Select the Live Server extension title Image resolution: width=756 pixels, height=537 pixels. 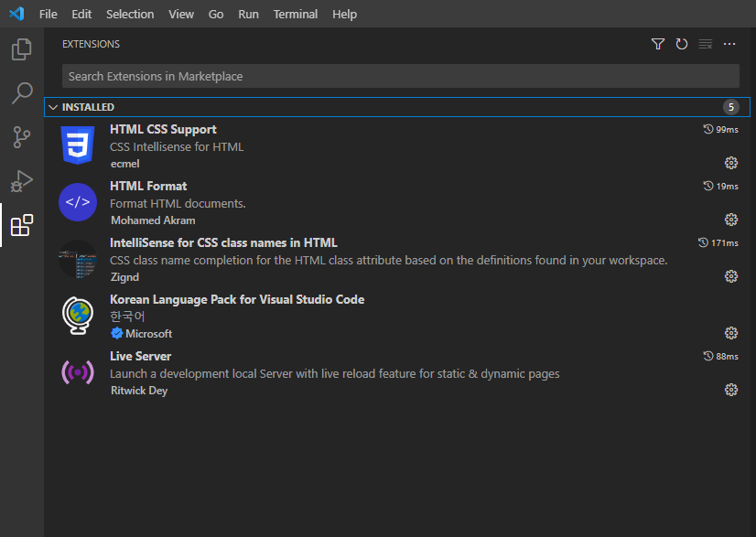(x=140, y=356)
